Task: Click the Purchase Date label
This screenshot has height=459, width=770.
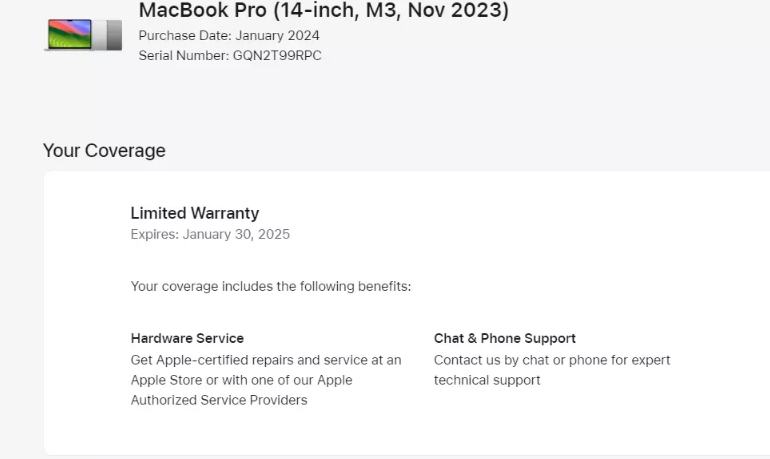Action: click(184, 35)
